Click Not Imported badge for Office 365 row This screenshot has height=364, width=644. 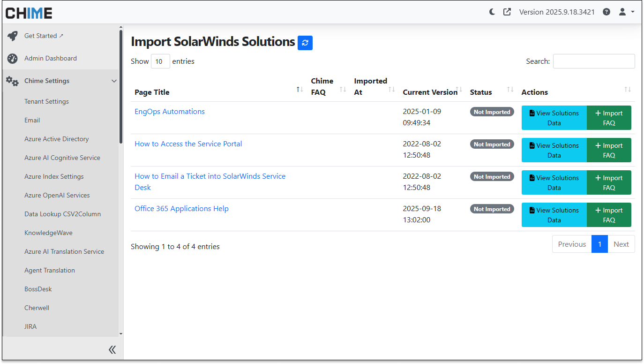click(x=492, y=209)
